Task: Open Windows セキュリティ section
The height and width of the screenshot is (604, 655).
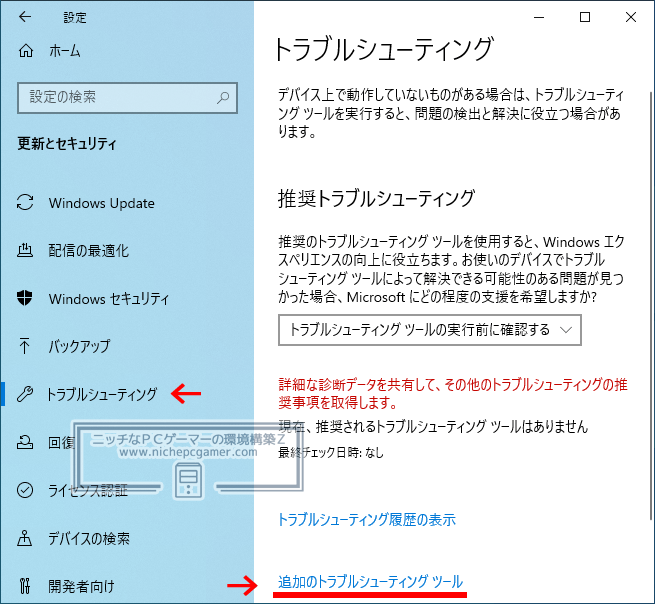Action: click(109, 299)
